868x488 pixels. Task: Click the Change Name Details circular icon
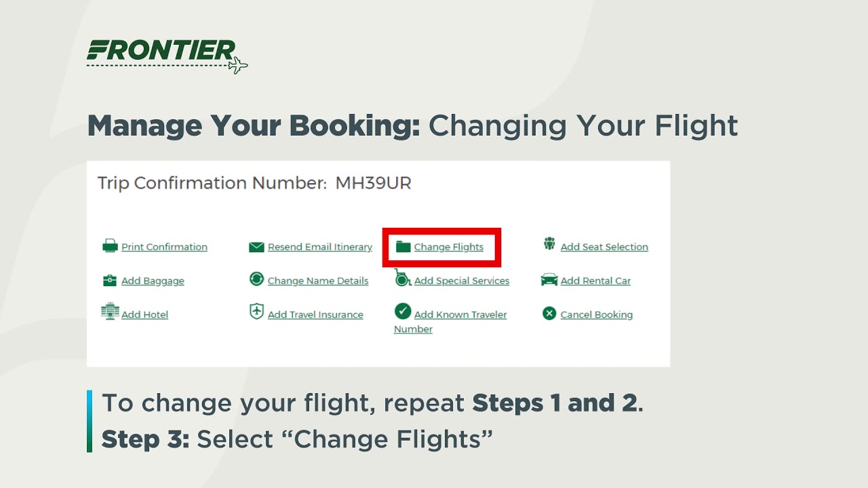pyautogui.click(x=256, y=279)
